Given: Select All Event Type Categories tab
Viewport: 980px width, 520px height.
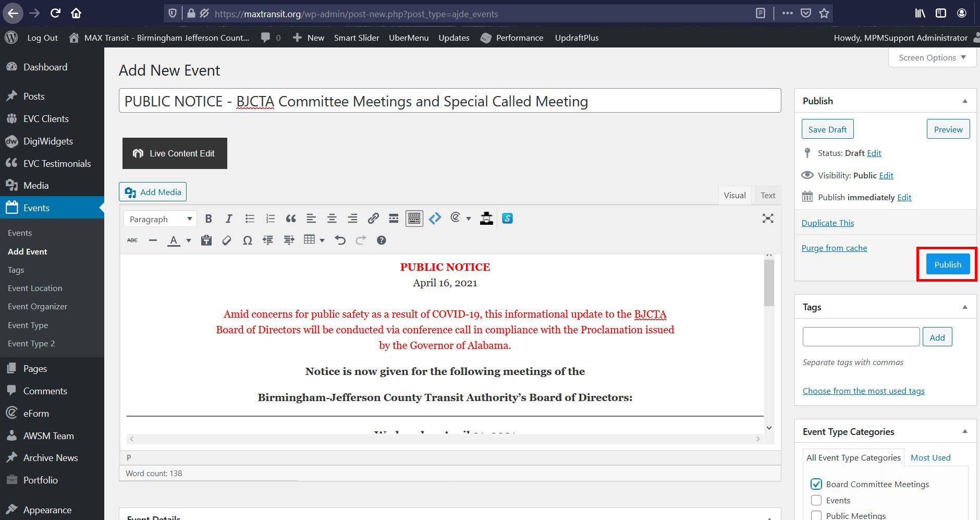Looking at the screenshot, I should pyautogui.click(x=853, y=457).
